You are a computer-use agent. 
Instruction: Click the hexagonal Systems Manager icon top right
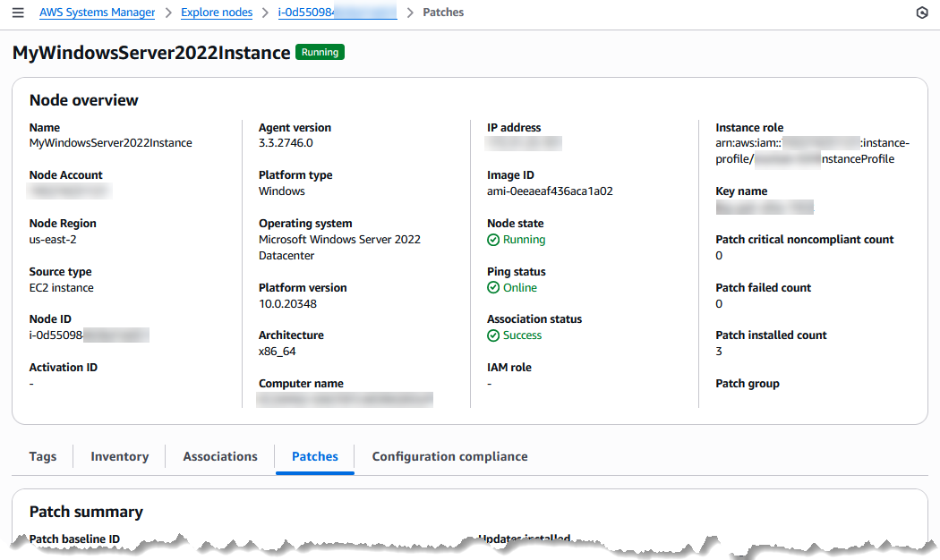pos(922,12)
